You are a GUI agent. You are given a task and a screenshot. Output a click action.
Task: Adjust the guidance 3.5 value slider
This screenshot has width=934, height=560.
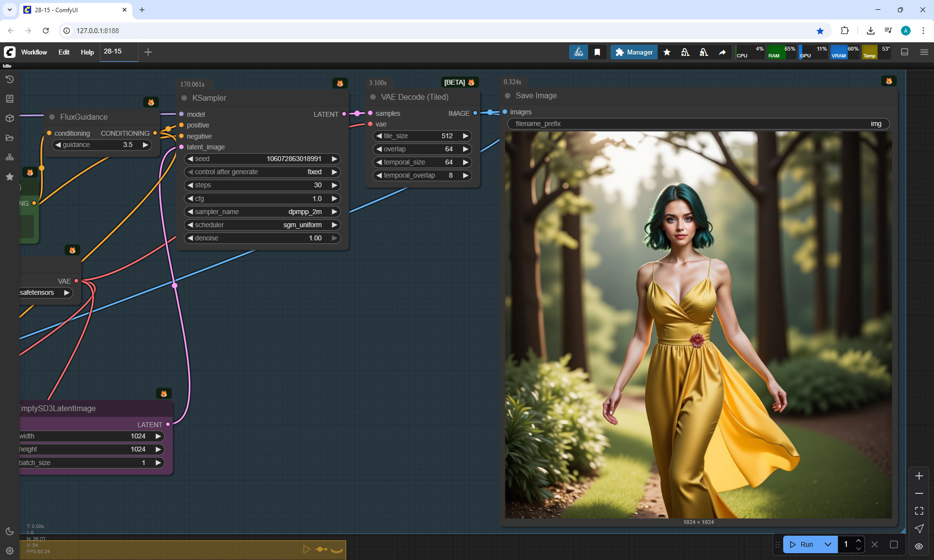coord(102,145)
